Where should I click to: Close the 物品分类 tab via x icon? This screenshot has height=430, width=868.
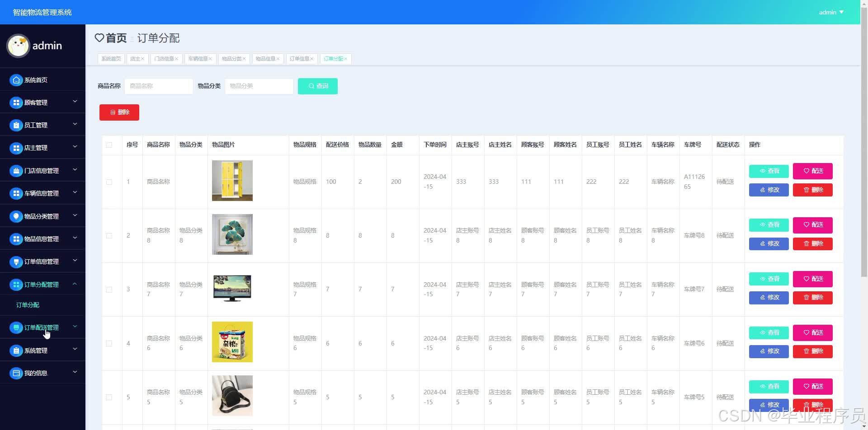click(x=244, y=59)
